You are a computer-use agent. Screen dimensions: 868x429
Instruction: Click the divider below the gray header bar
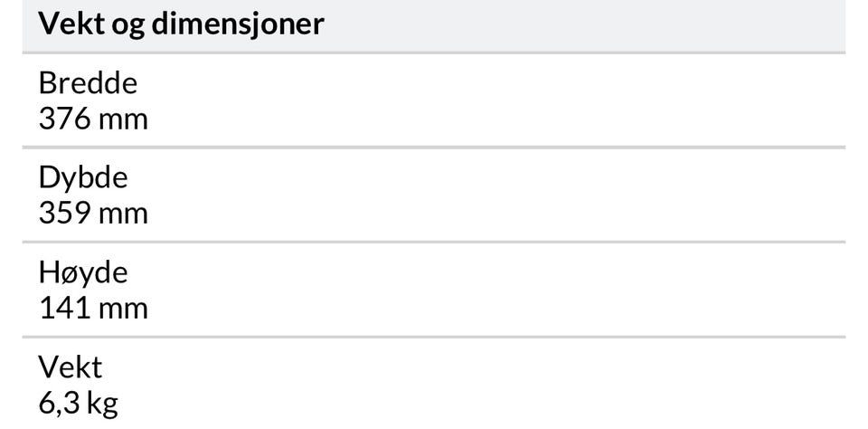tap(434, 52)
